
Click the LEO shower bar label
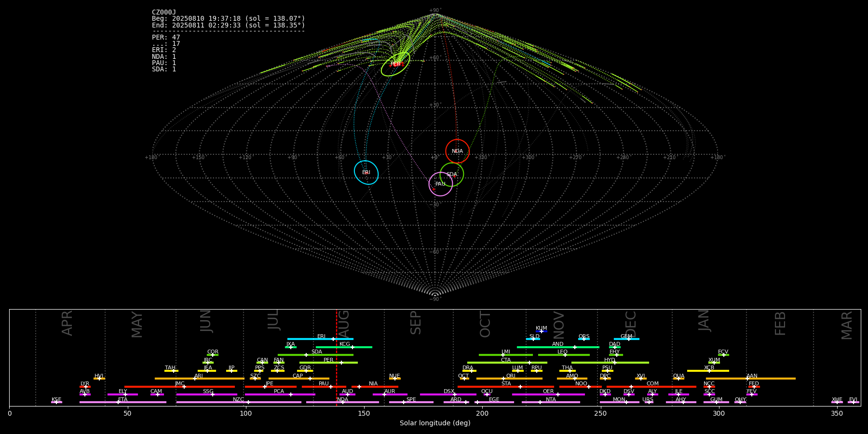pos(563,352)
